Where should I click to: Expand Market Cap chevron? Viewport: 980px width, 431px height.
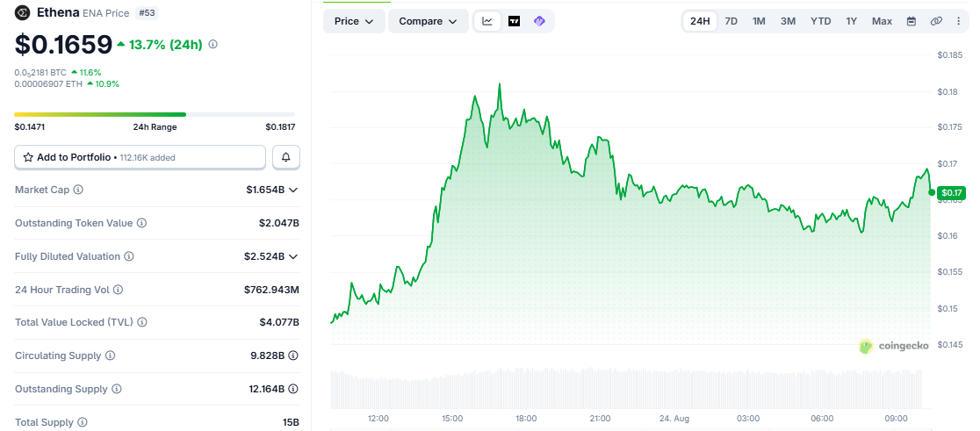pos(293,190)
